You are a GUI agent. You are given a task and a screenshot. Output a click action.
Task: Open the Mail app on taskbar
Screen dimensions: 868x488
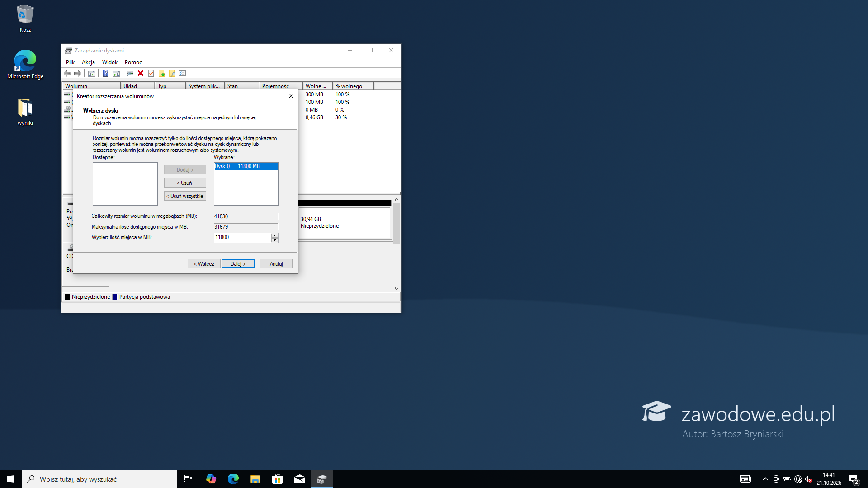pos(299,479)
